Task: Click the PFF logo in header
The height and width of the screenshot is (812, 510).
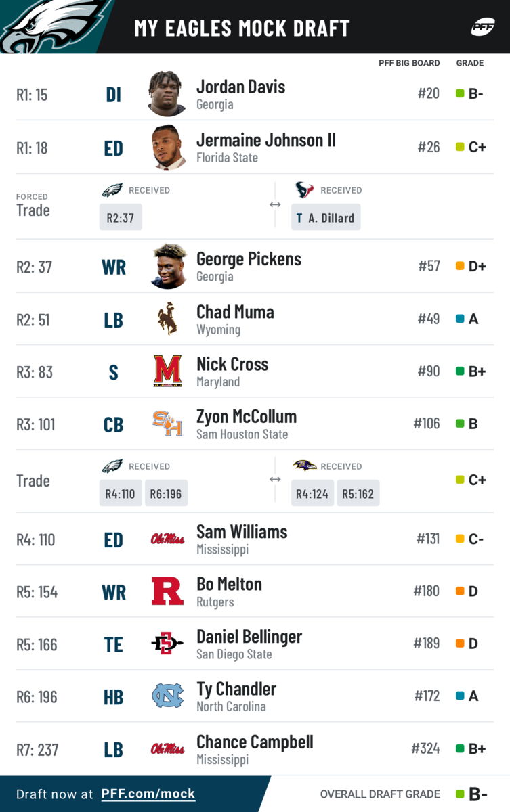Action: [483, 27]
